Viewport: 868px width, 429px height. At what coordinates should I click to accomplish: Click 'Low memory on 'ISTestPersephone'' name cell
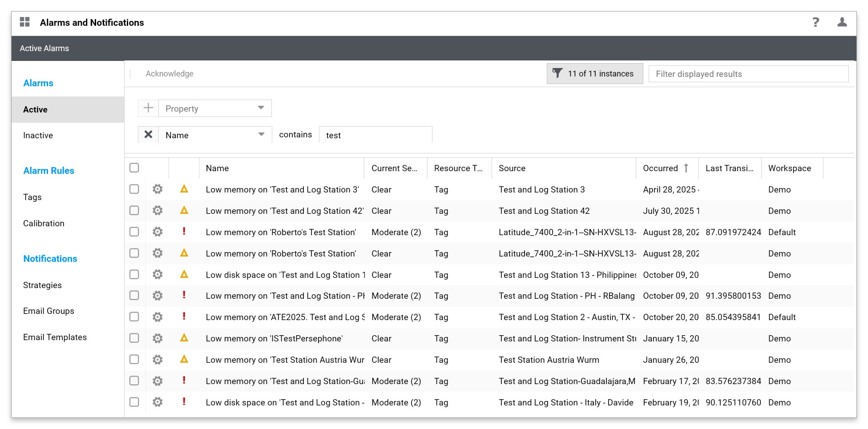pyautogui.click(x=274, y=338)
